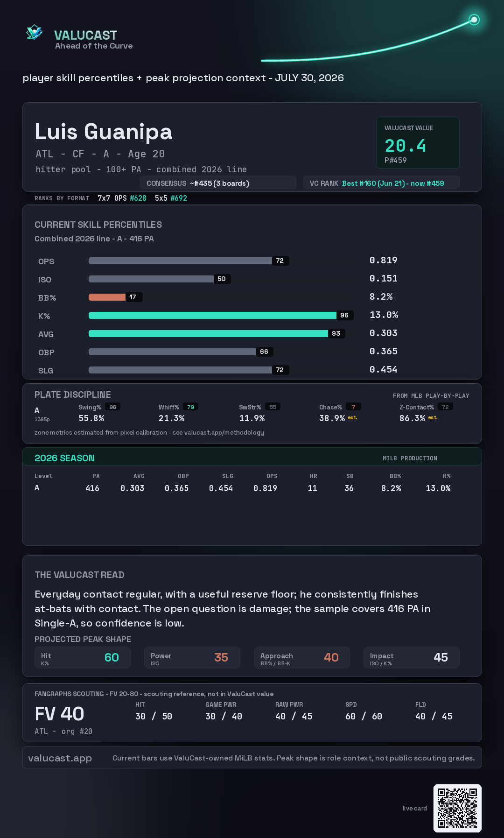Screen dimensions: 504x838
Task: Click the AVG 93 percentile badge
Action: pos(336,333)
